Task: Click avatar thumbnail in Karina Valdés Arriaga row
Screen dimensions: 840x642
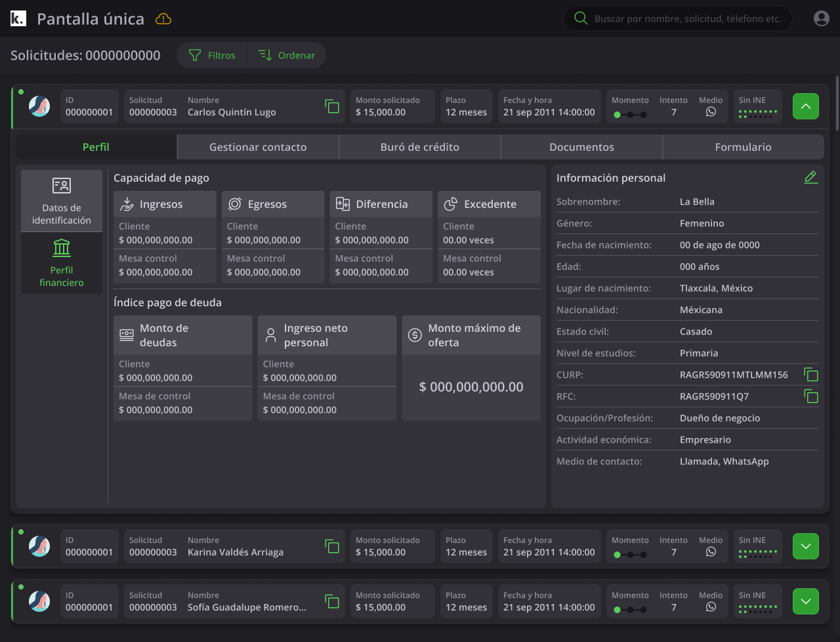Action: 39,546
